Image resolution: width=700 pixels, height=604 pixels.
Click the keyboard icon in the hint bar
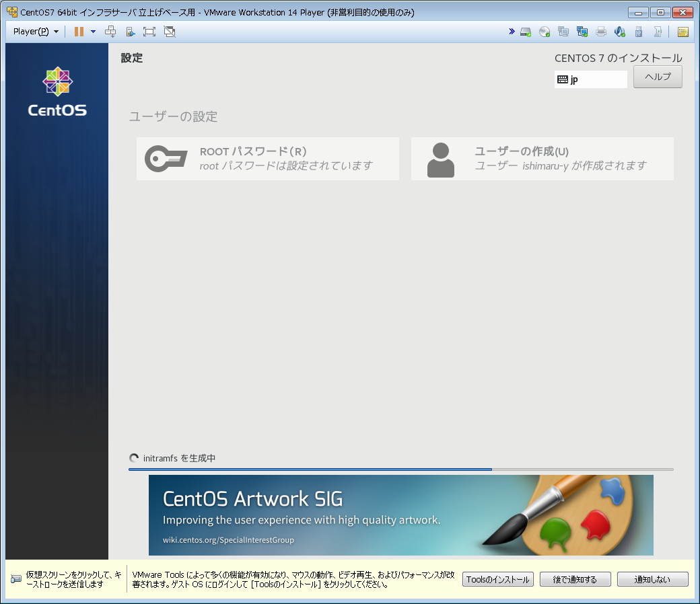tap(16, 579)
